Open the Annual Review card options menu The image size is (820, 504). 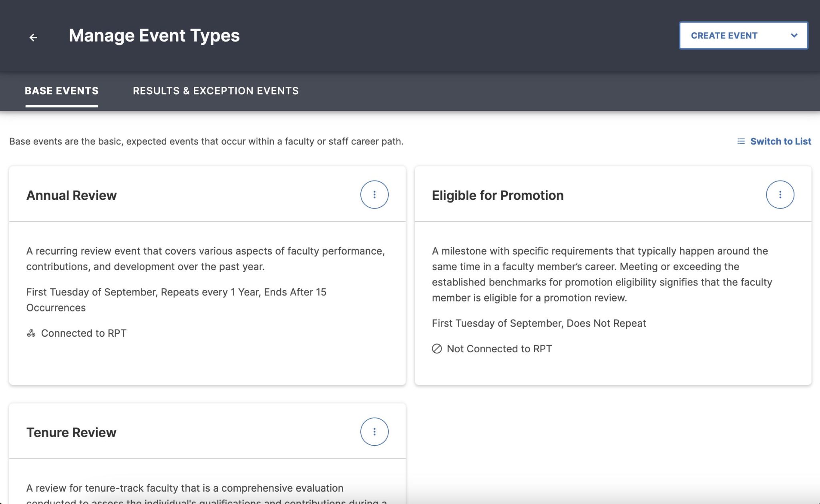point(375,195)
